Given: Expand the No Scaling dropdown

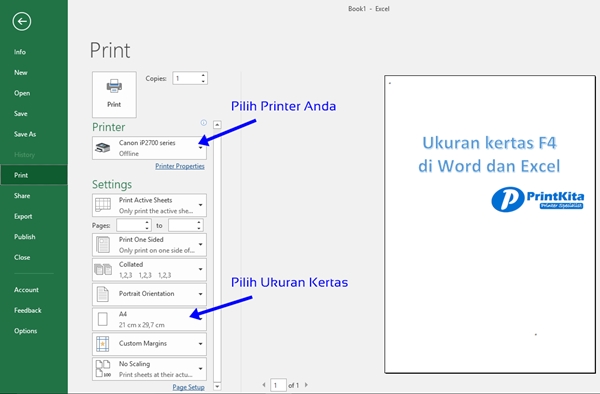Looking at the screenshot, I should click(149, 369).
